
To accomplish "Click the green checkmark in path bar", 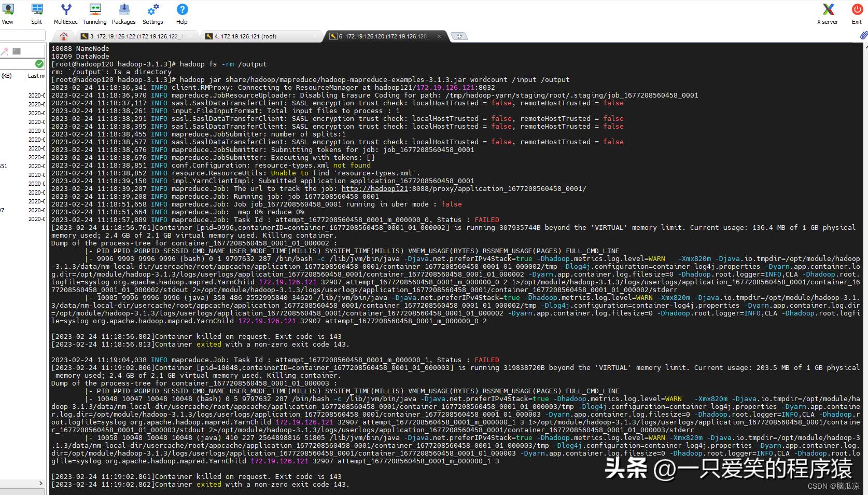I will (39, 64).
